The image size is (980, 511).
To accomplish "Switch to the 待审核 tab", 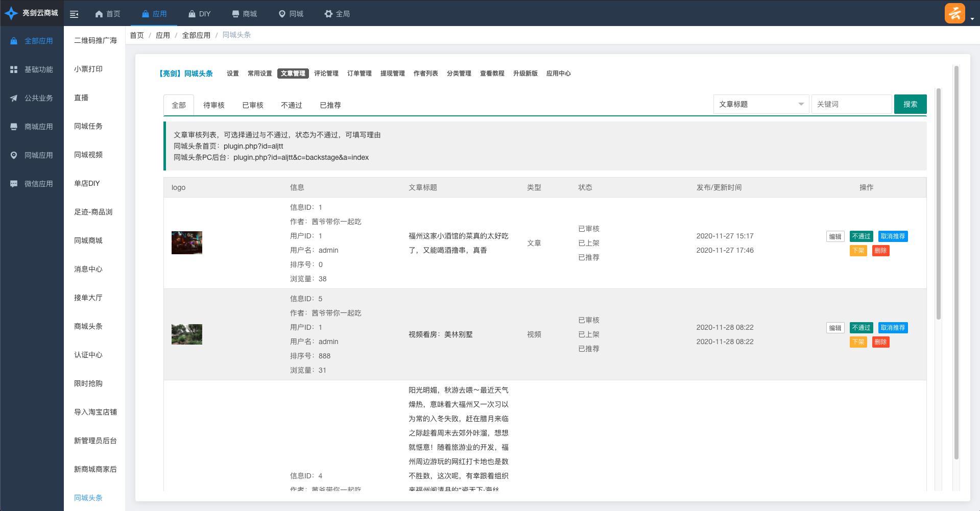I will coord(213,105).
